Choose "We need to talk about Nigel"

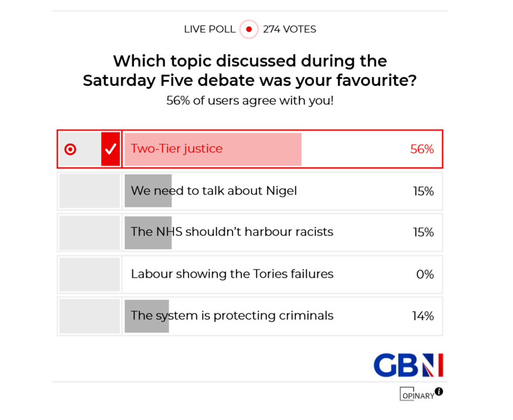click(x=214, y=191)
